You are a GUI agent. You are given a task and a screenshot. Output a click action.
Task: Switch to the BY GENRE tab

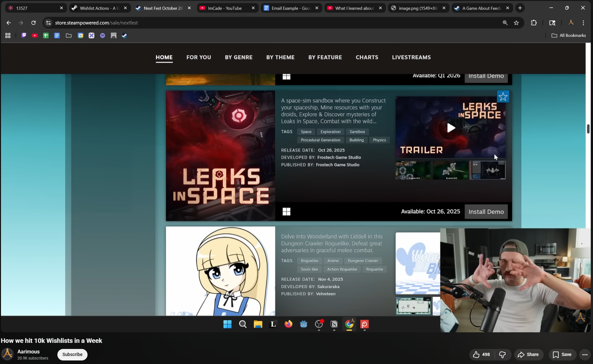tap(238, 57)
